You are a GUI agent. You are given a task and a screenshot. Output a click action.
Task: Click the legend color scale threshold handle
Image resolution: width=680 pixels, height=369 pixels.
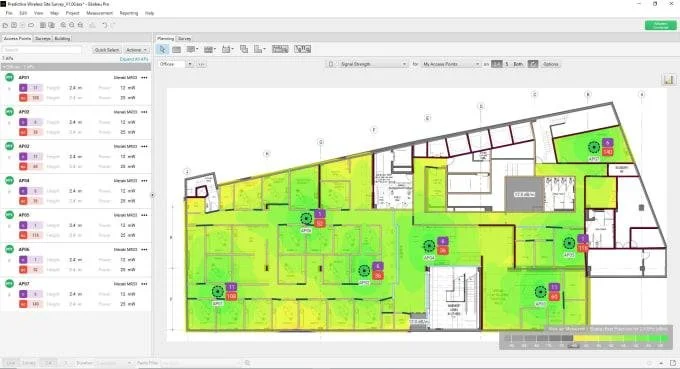tap(573, 346)
